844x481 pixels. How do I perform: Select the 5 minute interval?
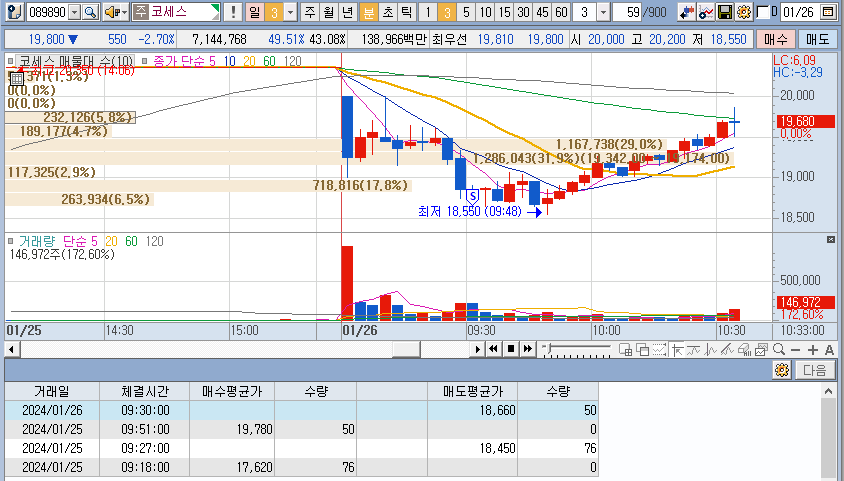pos(466,12)
